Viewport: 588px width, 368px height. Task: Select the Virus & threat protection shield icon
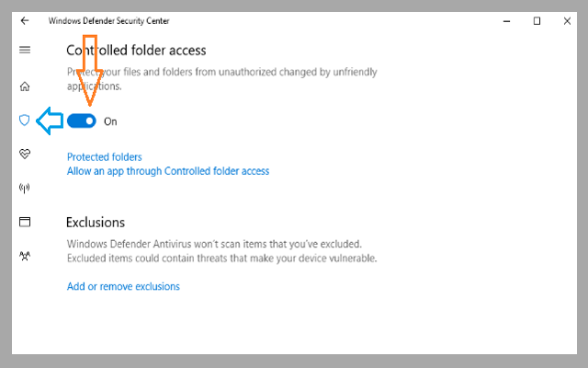coord(25,121)
